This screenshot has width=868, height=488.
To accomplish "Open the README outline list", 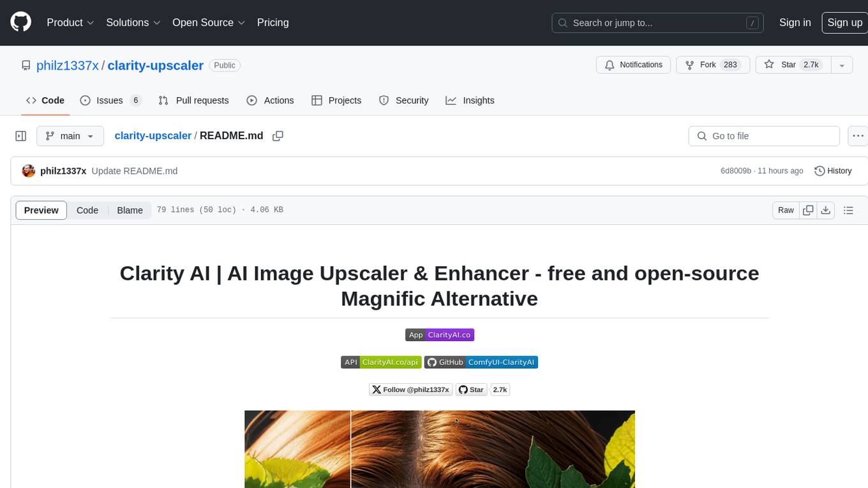I will [848, 210].
